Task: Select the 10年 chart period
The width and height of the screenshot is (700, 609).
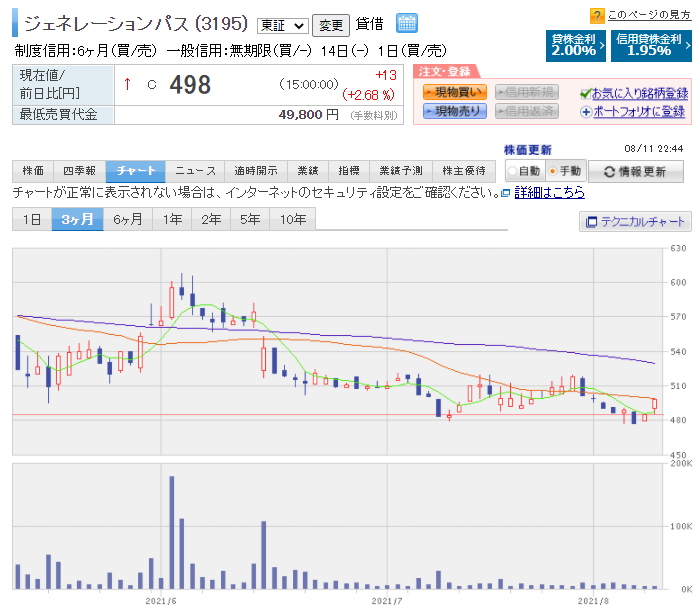Action: tap(292, 220)
